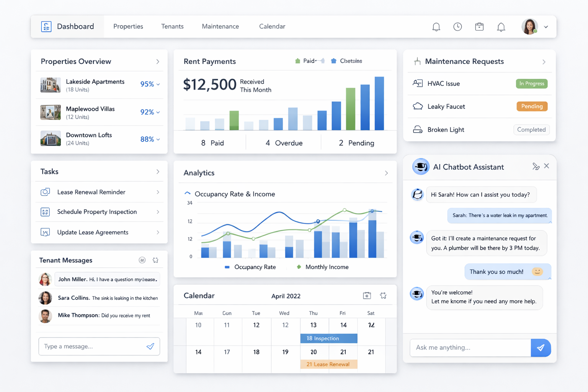Click the star icon in Calendar header
Image resolution: width=588 pixels, height=392 pixels.
point(383,296)
